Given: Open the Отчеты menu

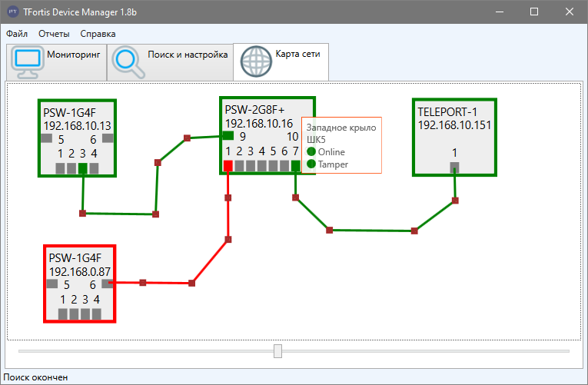Looking at the screenshot, I should click(x=54, y=34).
